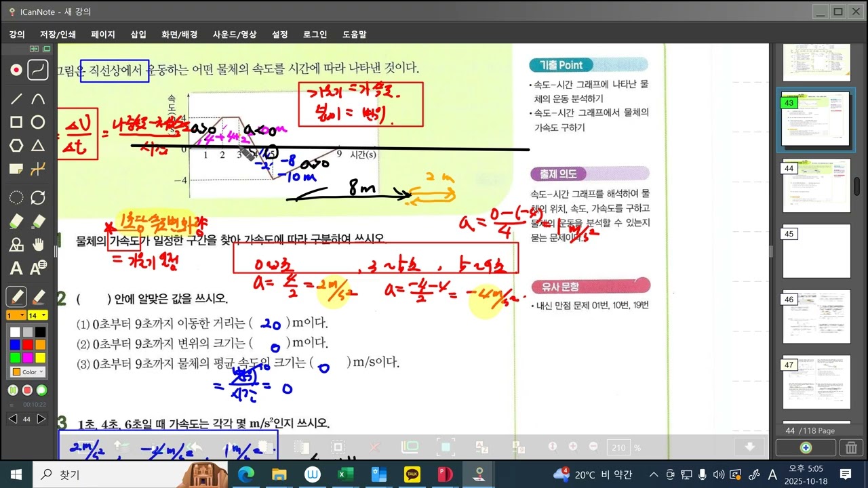Click the zoom percentage field showing 210
Screen dimensions: 868x488
point(618,447)
